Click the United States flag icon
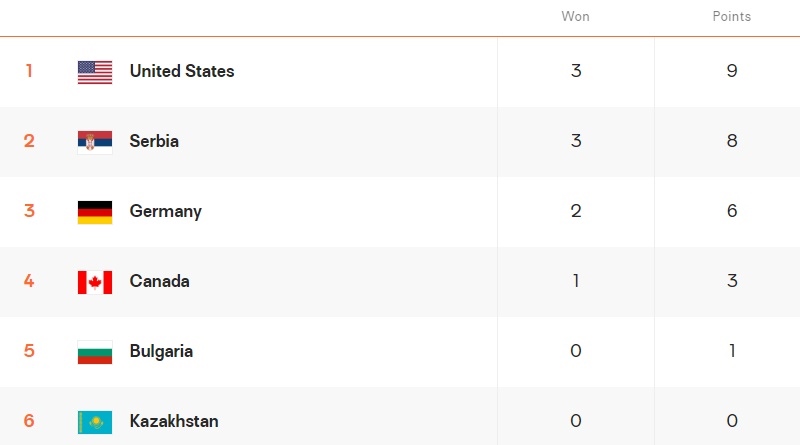Screen dimensions: 800x445 tap(95, 72)
